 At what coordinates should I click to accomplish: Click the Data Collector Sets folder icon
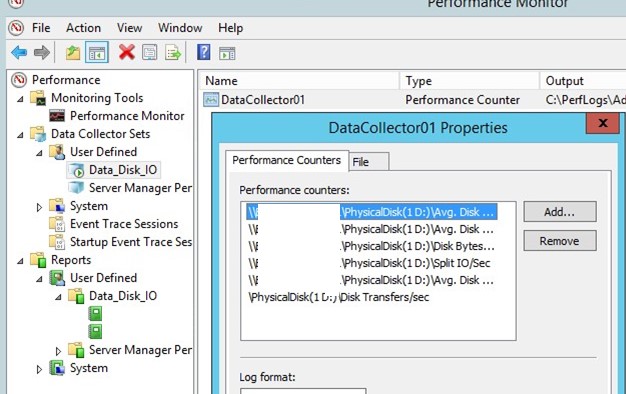(x=39, y=134)
